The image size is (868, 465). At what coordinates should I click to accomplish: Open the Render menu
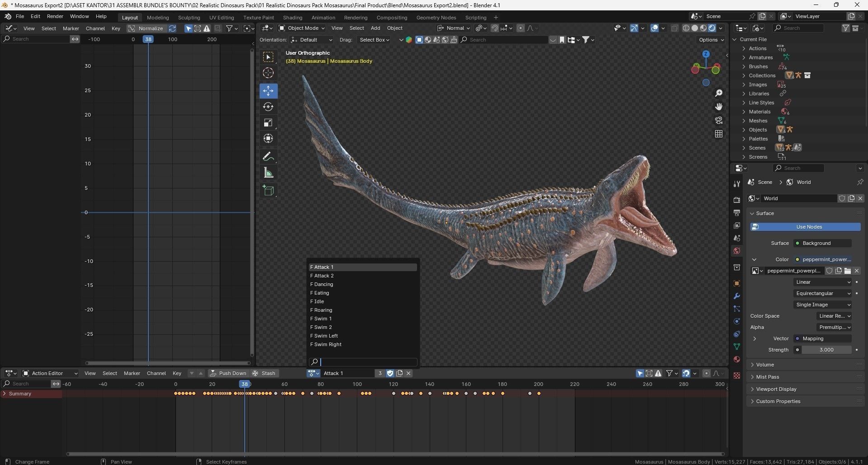[55, 16]
